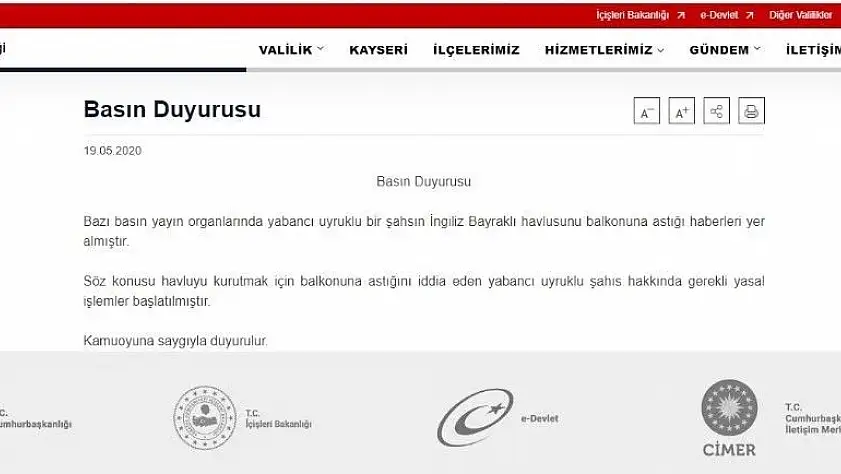Follow the Diğer Valilikler link

point(801,16)
